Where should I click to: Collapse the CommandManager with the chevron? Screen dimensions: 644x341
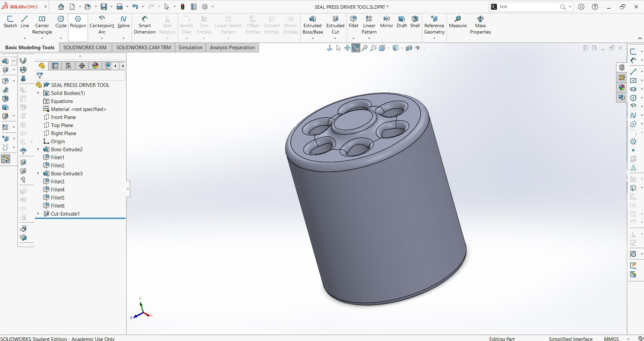coord(640,39)
